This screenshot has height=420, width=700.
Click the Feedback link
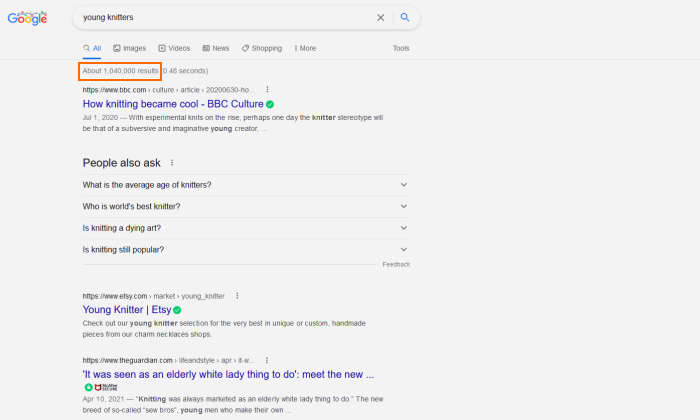point(396,265)
